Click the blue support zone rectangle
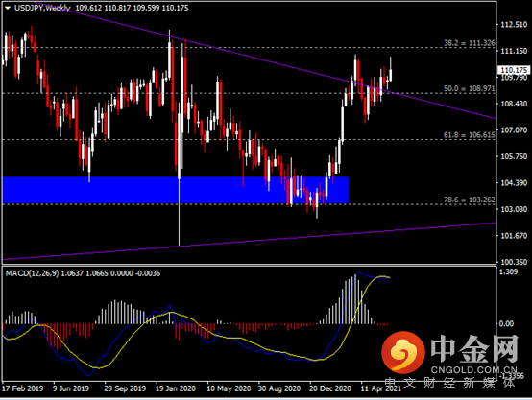The height and width of the screenshot is (400, 532). coord(176,190)
